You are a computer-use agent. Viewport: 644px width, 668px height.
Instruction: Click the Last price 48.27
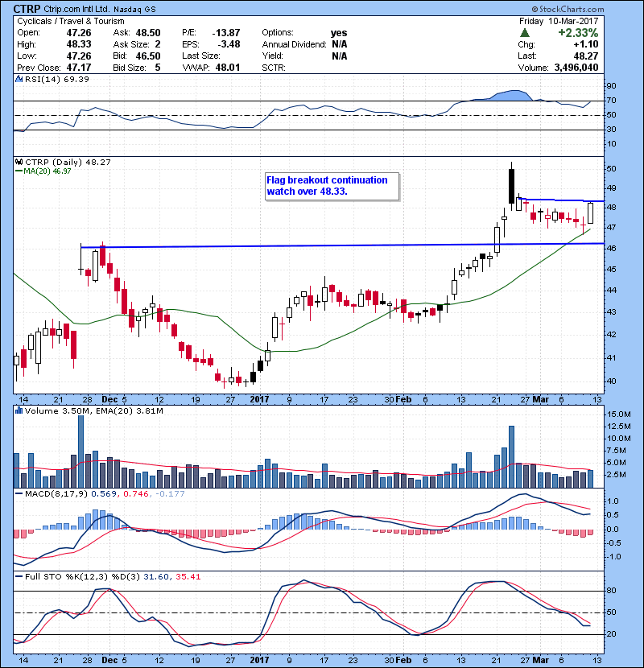click(586, 56)
